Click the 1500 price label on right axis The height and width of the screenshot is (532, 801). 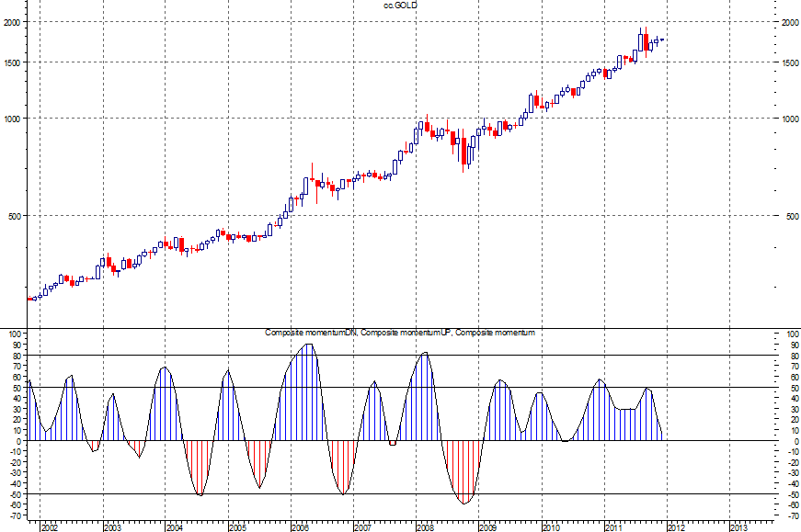(790, 62)
